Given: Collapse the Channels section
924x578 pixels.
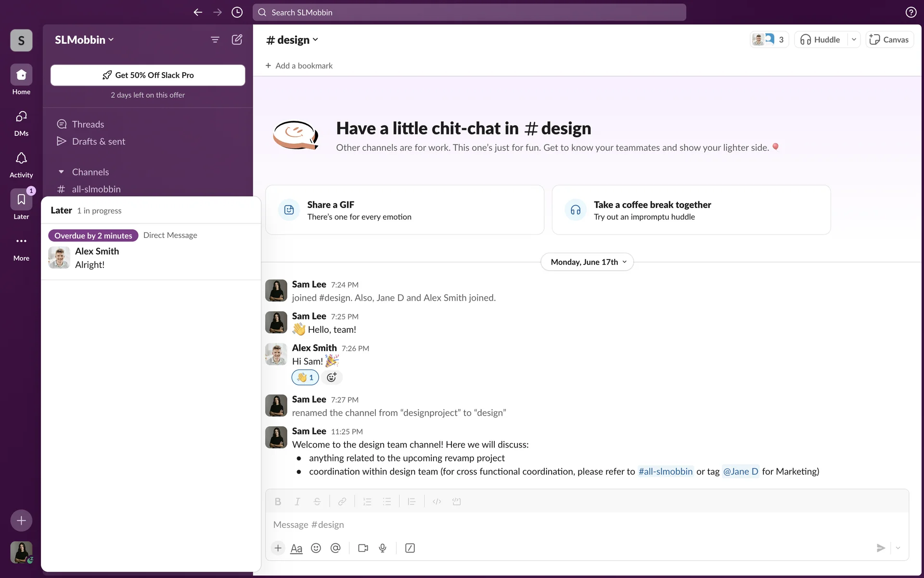Looking at the screenshot, I should [x=61, y=172].
